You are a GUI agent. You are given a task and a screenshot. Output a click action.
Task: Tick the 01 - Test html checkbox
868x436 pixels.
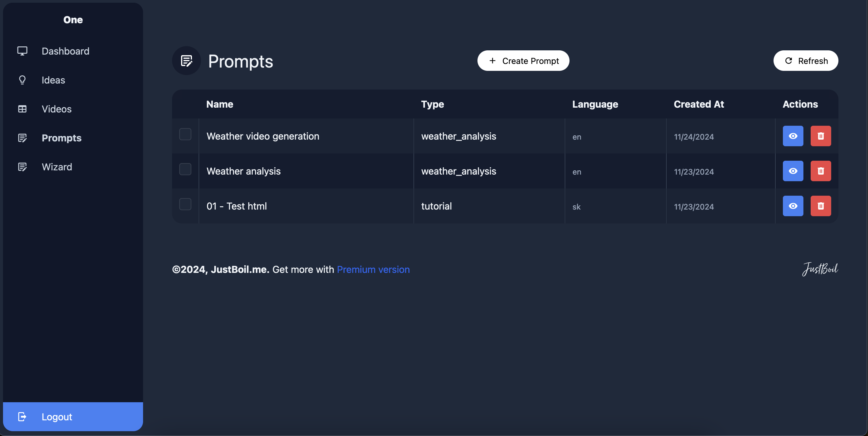(x=185, y=204)
